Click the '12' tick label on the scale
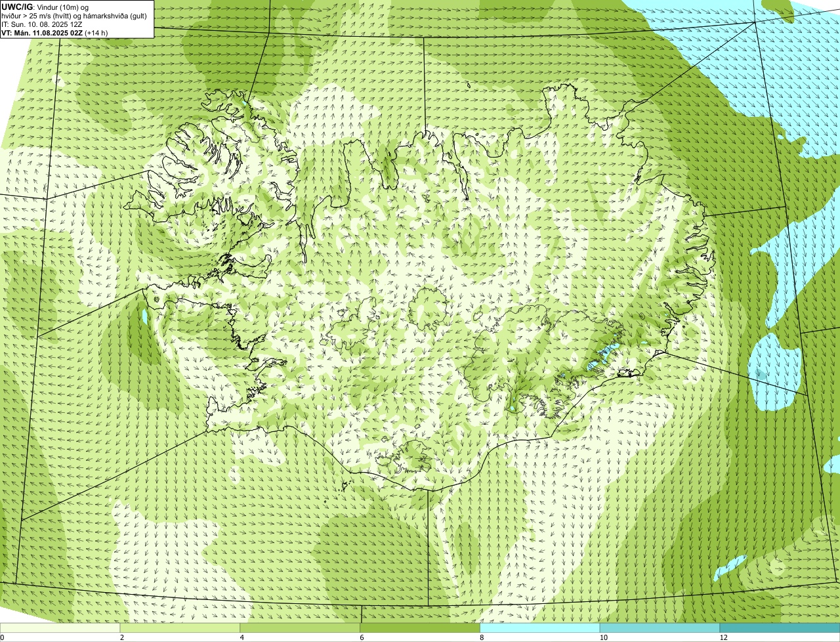The image size is (840, 642). click(x=723, y=637)
